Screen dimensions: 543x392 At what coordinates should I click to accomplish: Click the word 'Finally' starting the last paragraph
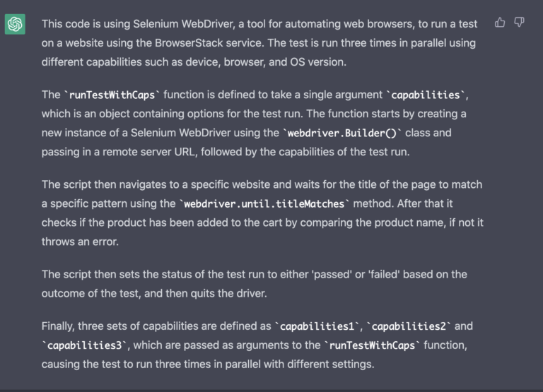pos(58,326)
